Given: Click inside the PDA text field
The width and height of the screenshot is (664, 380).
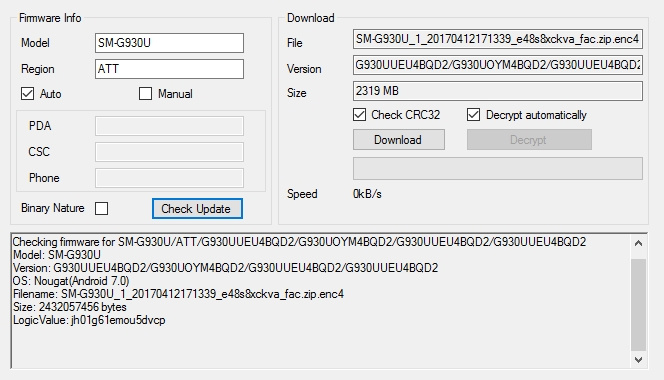Looking at the screenshot, I should point(169,126).
